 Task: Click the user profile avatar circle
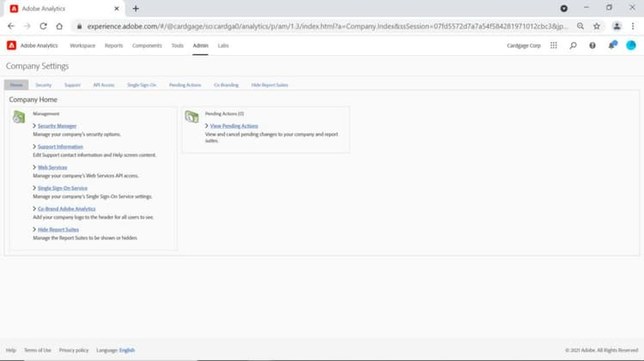631,45
